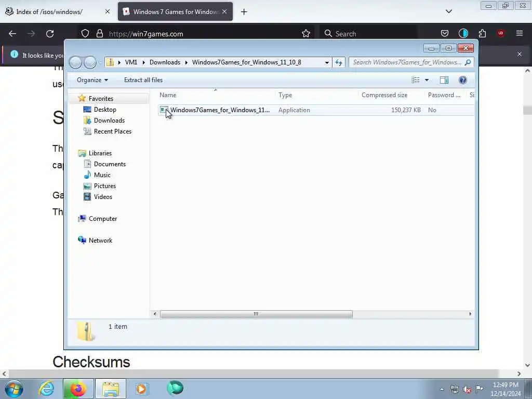Viewport: 532px width, 399px height.
Task: Click the Search Windows7Games input field
Action: coord(407,62)
